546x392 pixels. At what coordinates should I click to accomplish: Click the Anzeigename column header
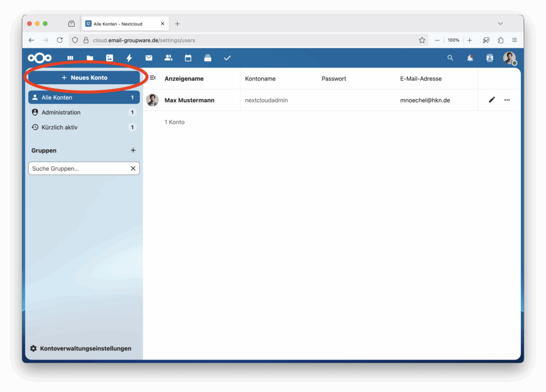(184, 79)
